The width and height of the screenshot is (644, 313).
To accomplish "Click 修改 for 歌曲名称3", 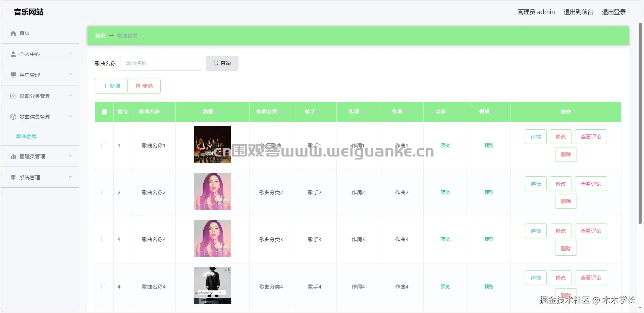I will pos(561,231).
